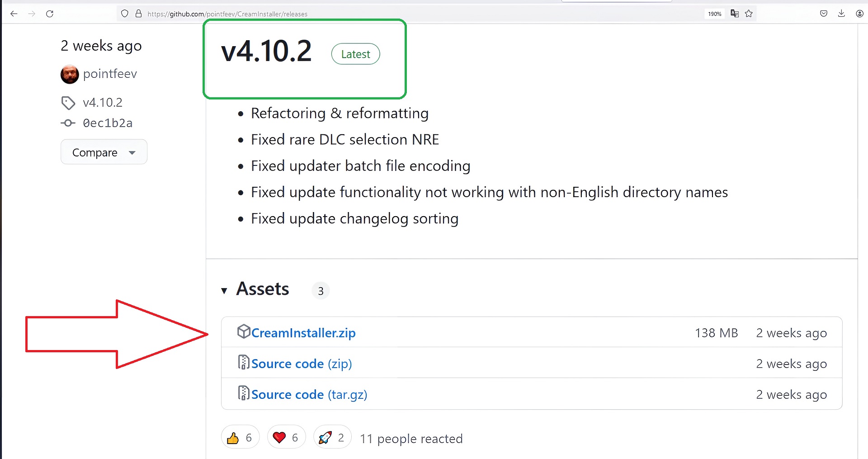The height and width of the screenshot is (459, 868).
Task: Click the Pocket save icon
Action: pos(824,14)
